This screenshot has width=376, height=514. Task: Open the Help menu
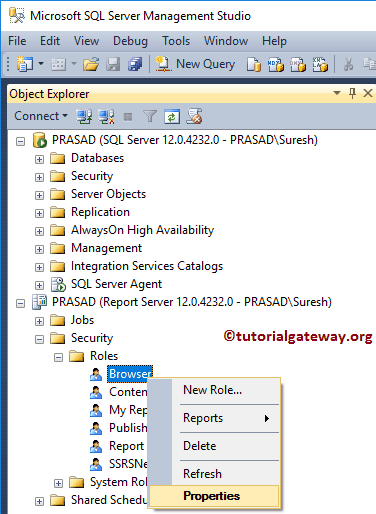coord(274,41)
